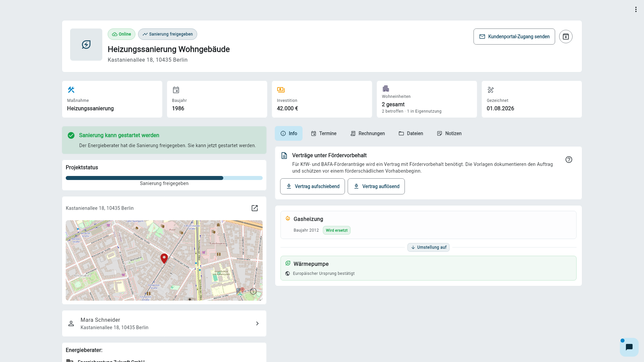Image resolution: width=644 pixels, height=362 pixels.
Task: Open help for Verträge unter Fördervorbehalt
Action: click(569, 160)
